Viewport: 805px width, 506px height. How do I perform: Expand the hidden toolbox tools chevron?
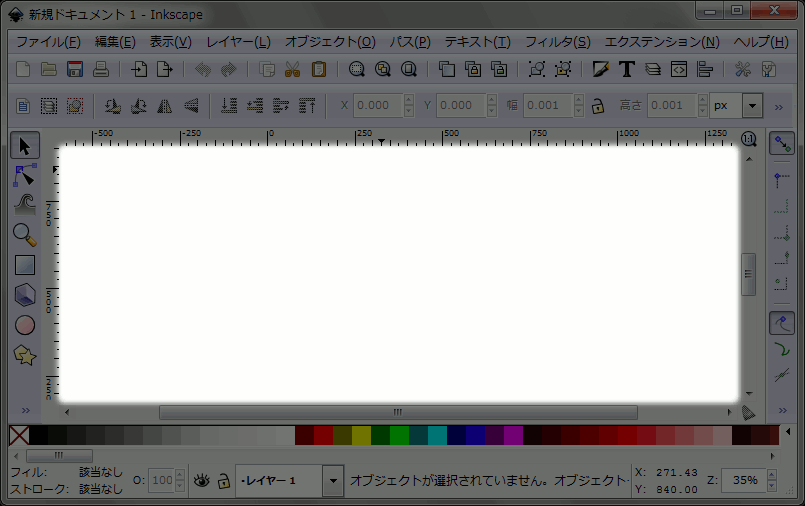click(x=25, y=411)
